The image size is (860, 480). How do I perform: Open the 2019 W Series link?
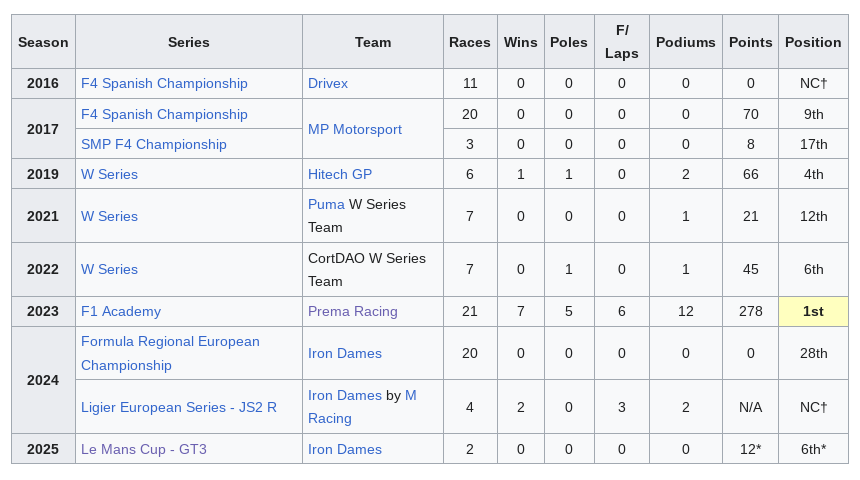click(109, 174)
